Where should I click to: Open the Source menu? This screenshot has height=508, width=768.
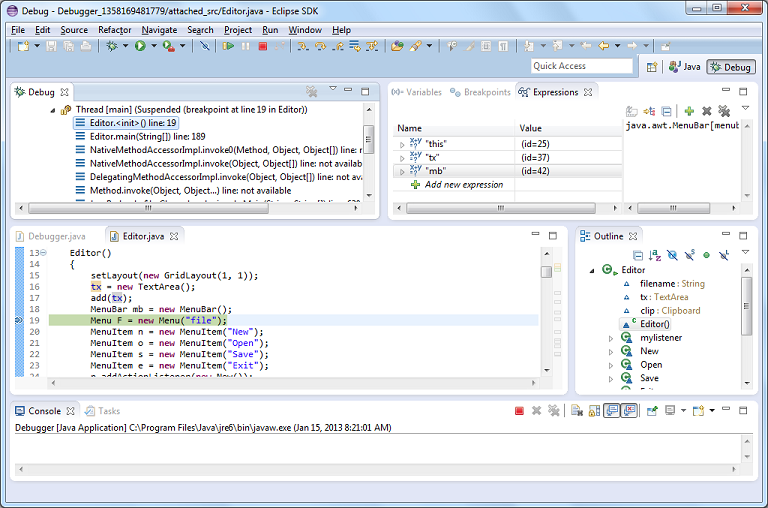(x=74, y=30)
